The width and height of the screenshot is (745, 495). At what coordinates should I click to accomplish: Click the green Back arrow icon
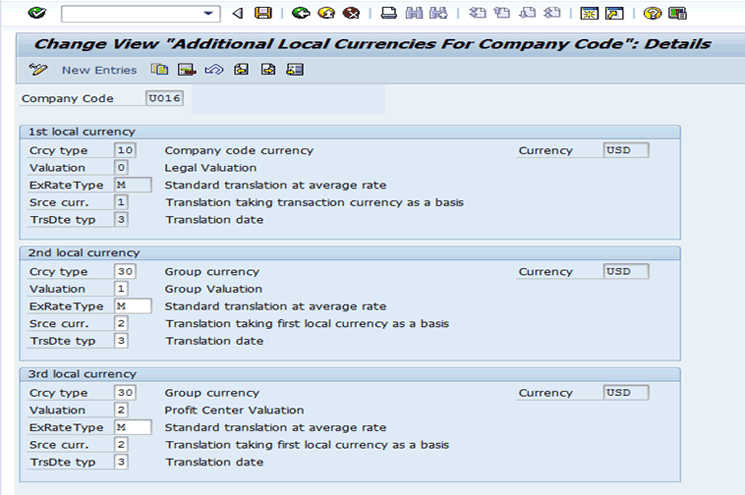(x=301, y=13)
